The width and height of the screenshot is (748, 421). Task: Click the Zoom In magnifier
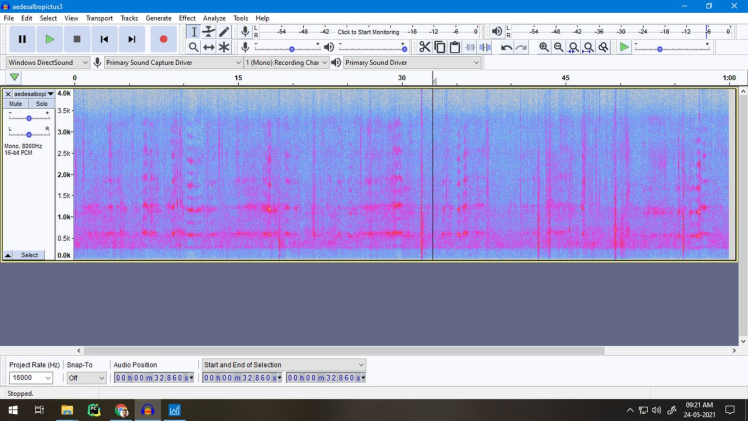pyautogui.click(x=544, y=47)
